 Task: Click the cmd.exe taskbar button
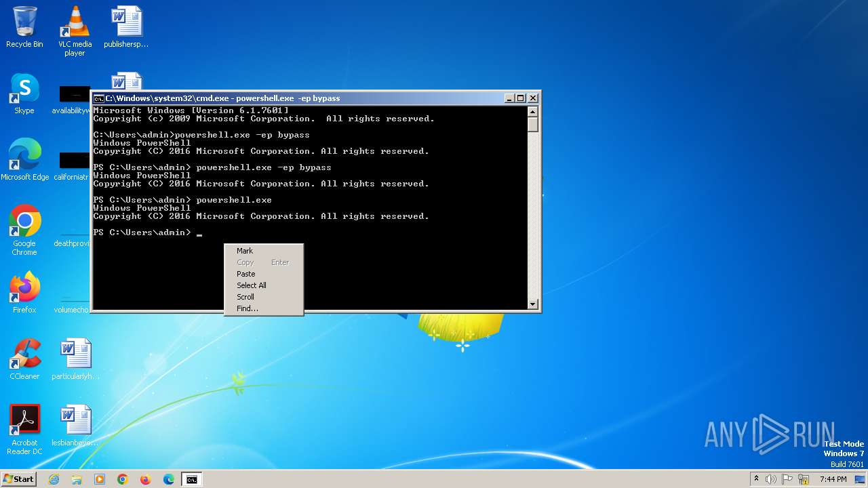[192, 479]
